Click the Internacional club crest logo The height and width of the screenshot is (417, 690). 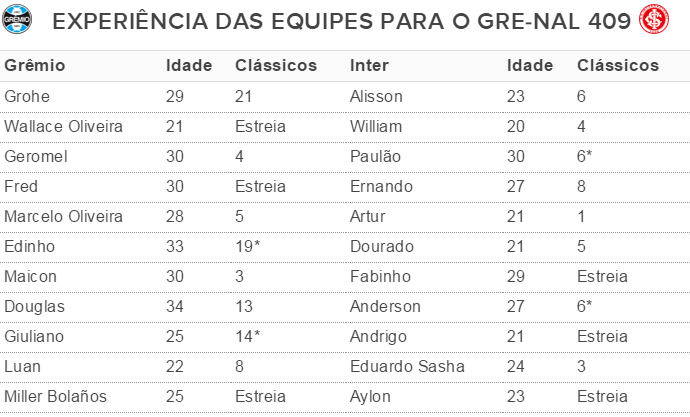[x=654, y=19]
